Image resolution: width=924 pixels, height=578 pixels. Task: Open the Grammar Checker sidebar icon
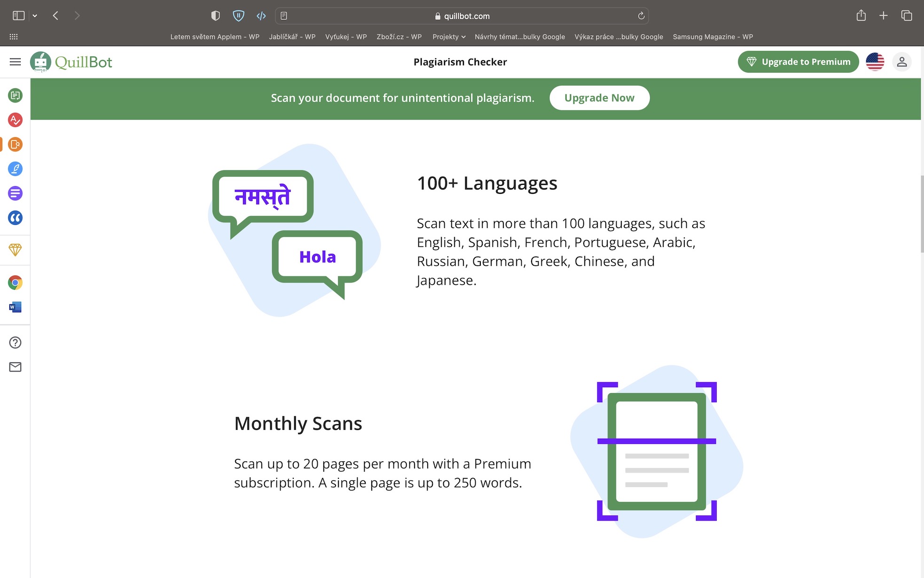coord(15,120)
